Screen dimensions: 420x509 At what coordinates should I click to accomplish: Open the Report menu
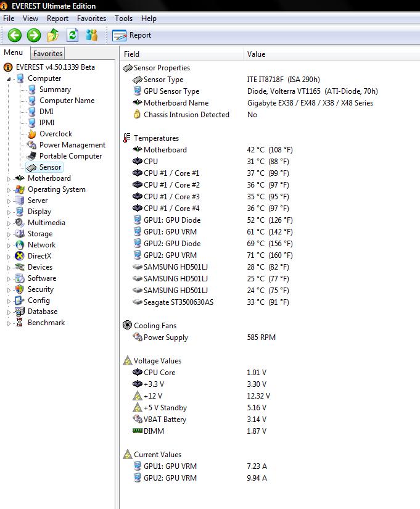click(x=57, y=19)
